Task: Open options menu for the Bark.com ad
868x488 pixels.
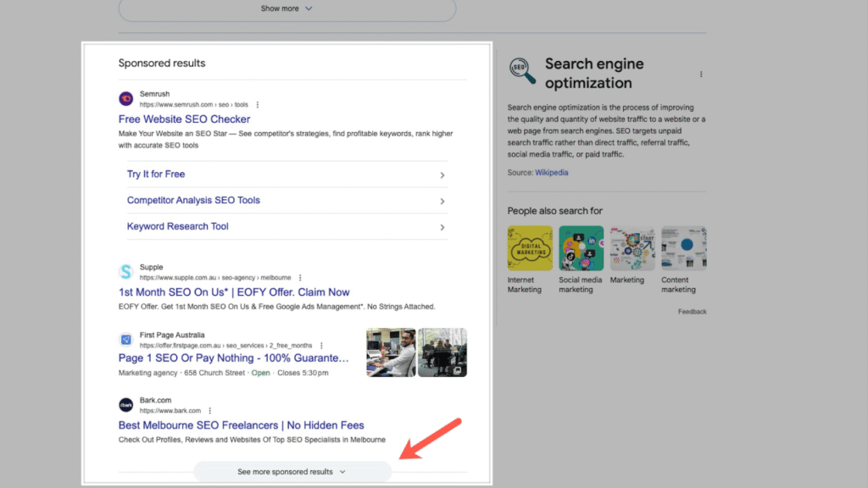Action: coord(209,410)
